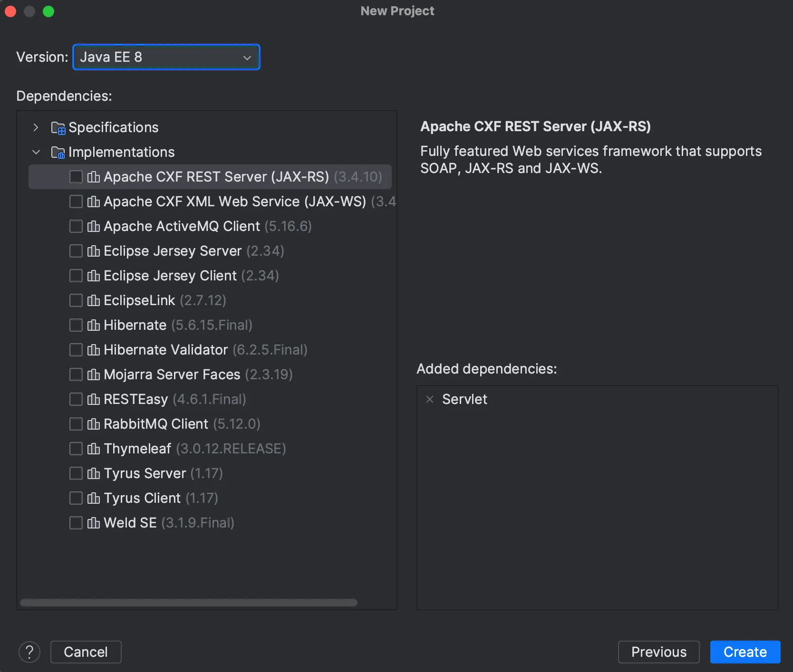Click the Specifications folder icon
The width and height of the screenshot is (793, 672).
[x=58, y=128]
